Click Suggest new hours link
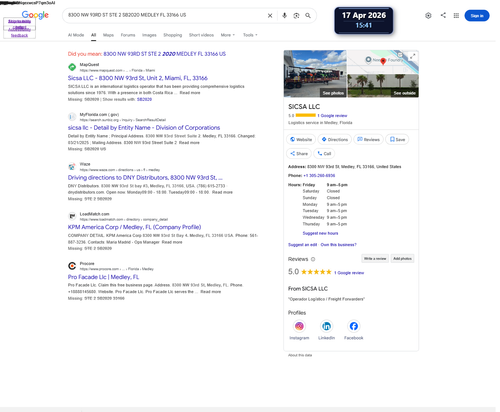The width and height of the screenshot is (500, 412). click(x=320, y=233)
